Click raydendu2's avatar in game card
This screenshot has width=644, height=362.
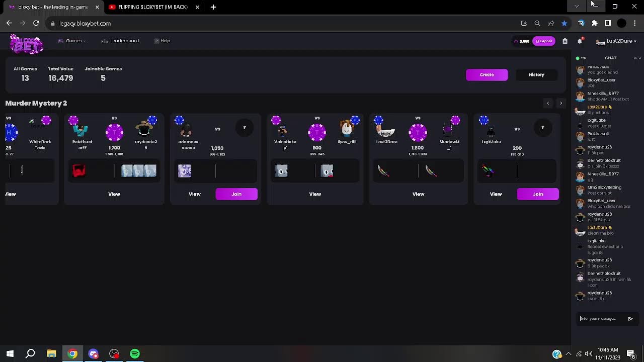[x=145, y=130]
